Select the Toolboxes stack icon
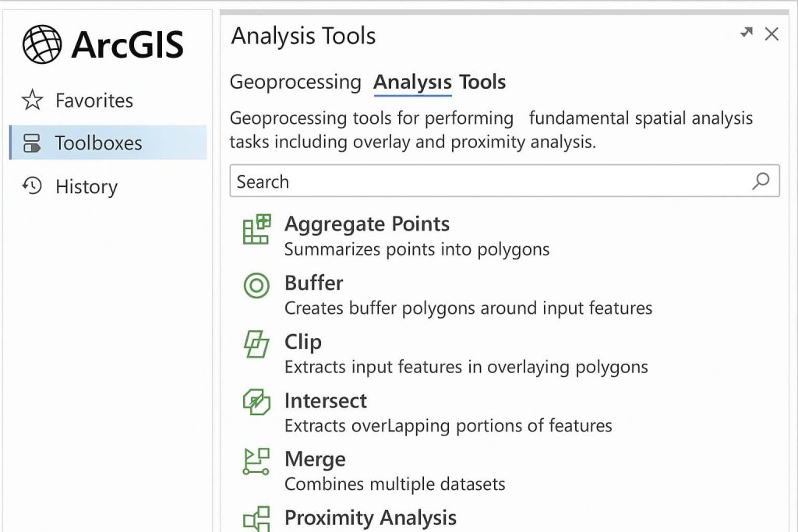 [x=32, y=143]
